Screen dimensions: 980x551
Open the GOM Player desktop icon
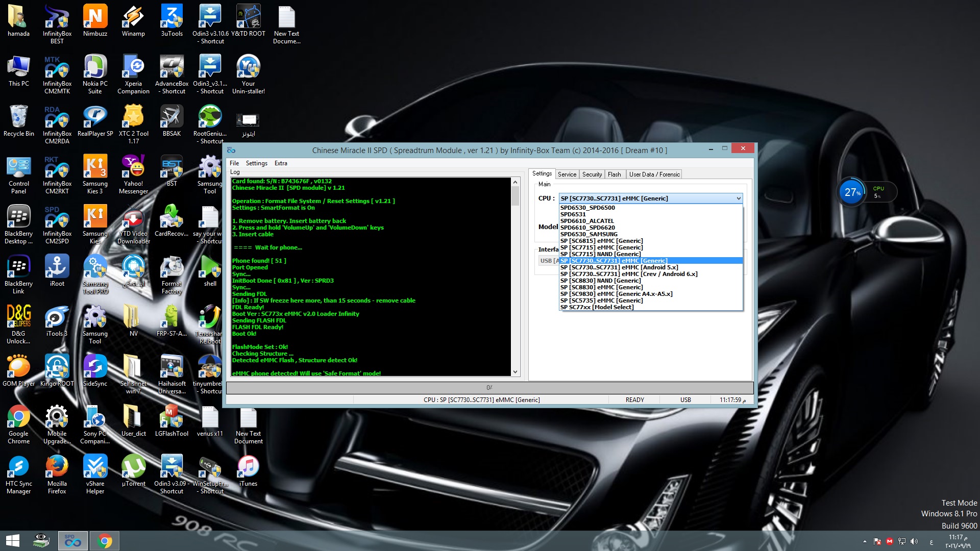point(19,370)
